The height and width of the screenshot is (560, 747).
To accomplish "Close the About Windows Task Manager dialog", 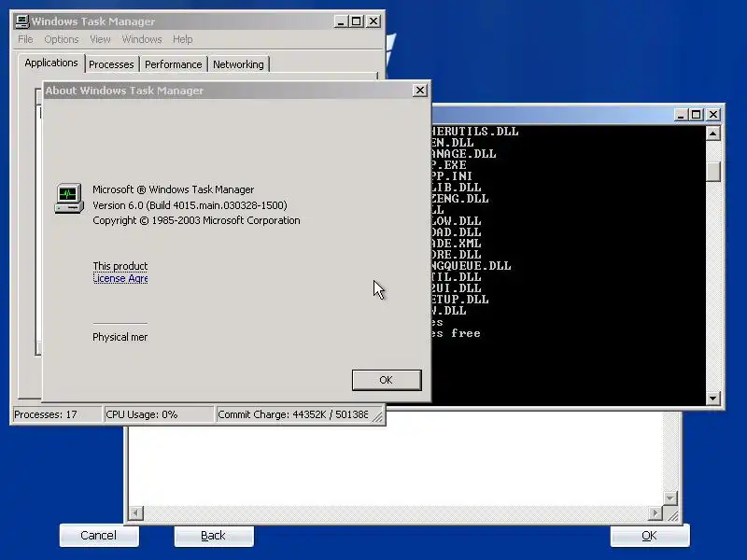I will (x=419, y=91).
